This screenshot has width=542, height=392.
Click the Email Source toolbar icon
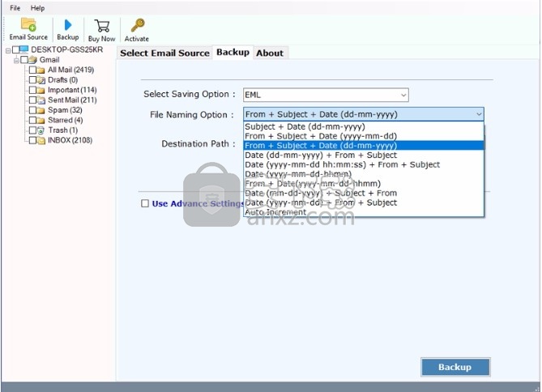click(x=28, y=25)
